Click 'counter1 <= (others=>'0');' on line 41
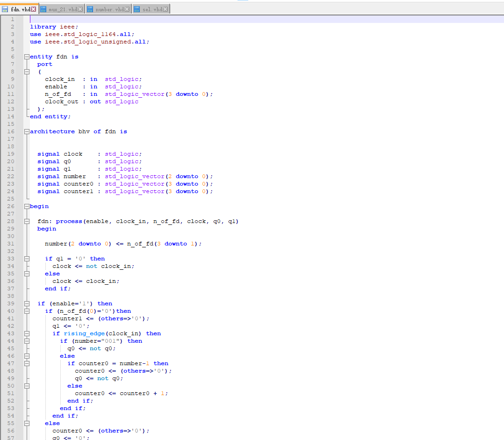504x440 pixels. [x=101, y=318]
